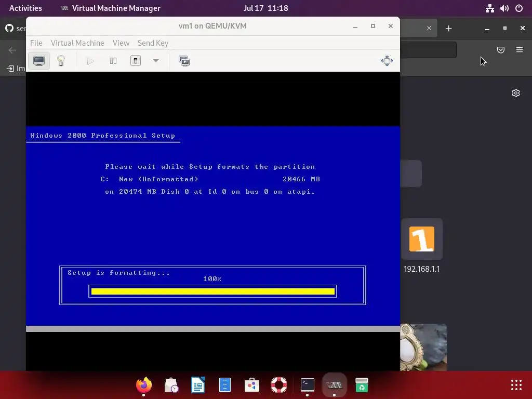
Task: Open the File menu
Action: [36, 43]
